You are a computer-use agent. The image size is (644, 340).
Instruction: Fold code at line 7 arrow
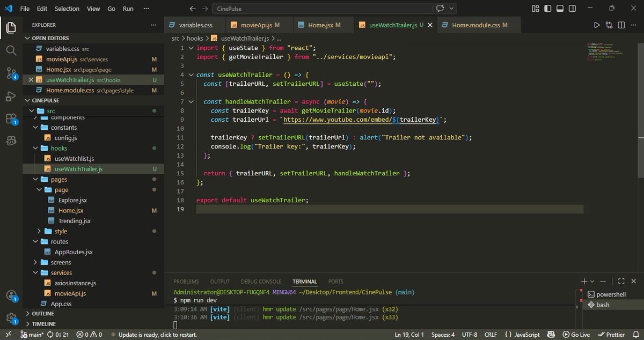point(191,101)
